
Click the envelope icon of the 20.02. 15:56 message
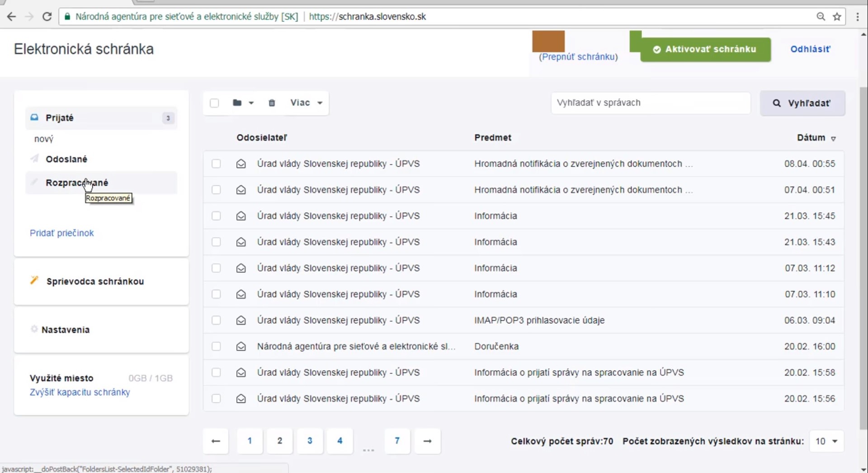point(241,399)
